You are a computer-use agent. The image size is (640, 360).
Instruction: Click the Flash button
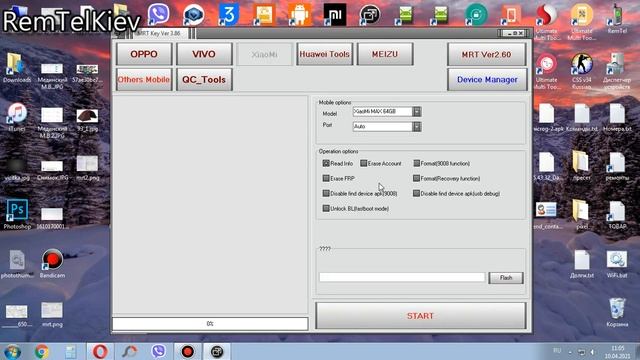pos(506,278)
